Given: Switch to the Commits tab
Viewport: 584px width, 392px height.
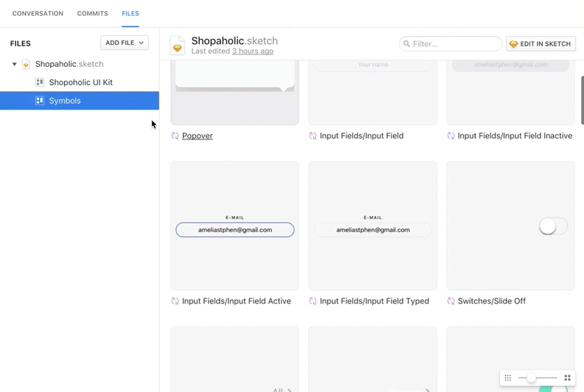Looking at the screenshot, I should (x=92, y=13).
